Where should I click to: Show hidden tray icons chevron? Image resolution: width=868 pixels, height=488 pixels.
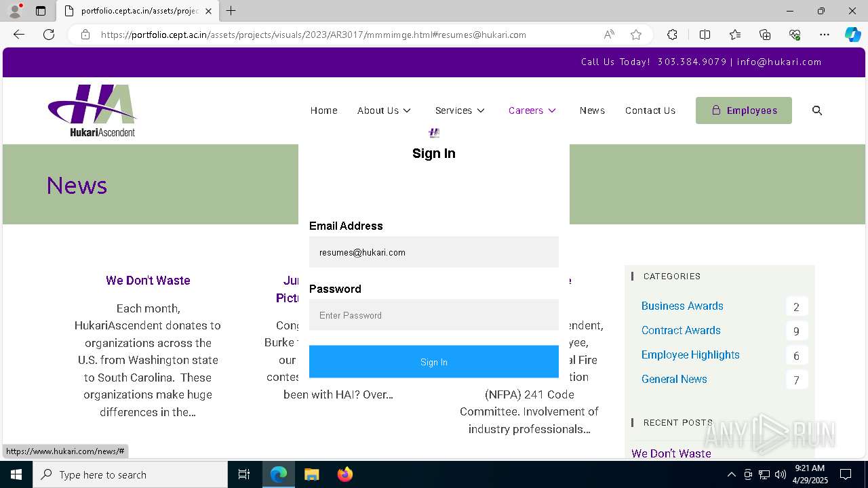[x=731, y=474]
